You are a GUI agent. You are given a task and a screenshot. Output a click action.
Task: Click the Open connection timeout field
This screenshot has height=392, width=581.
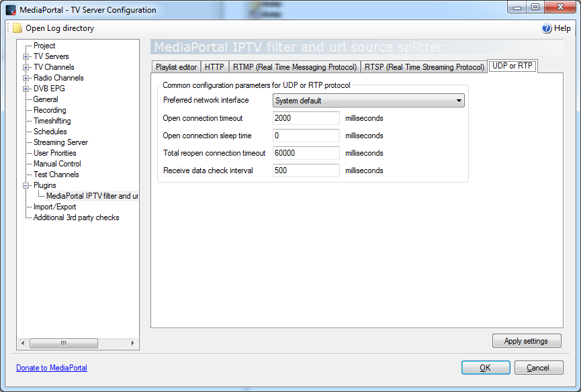306,118
